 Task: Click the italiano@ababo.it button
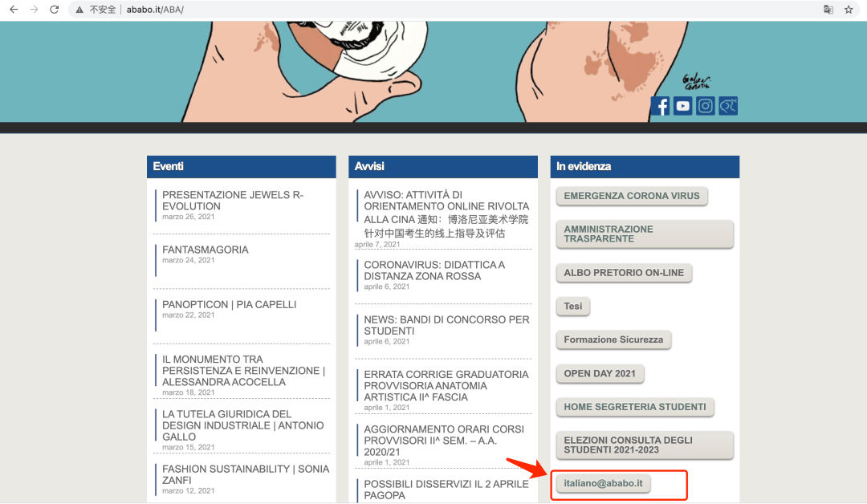click(603, 484)
